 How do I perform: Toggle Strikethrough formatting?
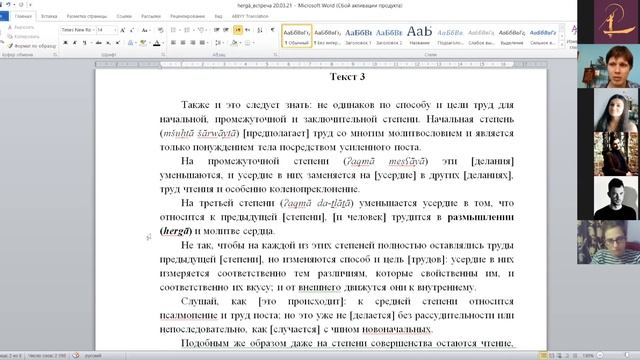click(x=99, y=42)
